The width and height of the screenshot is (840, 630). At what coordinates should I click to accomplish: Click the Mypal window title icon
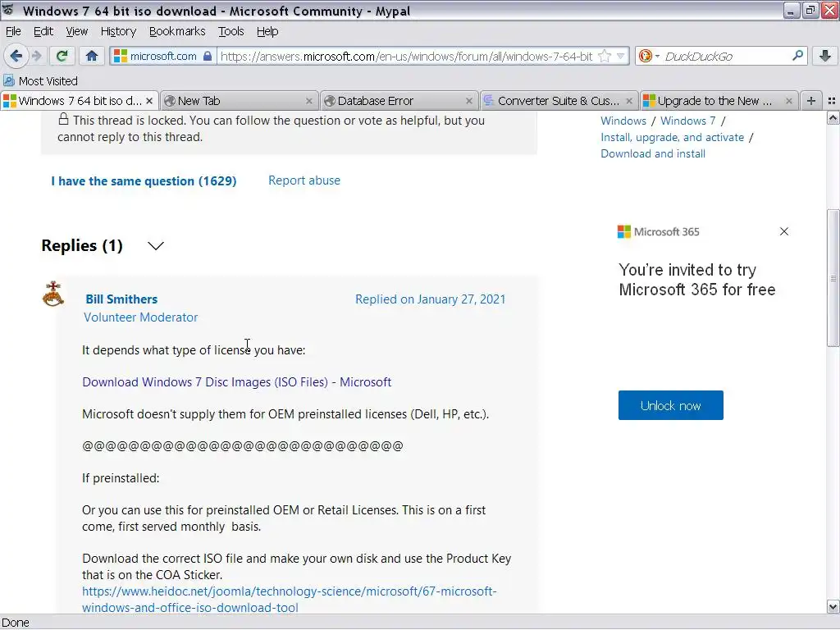point(8,9)
